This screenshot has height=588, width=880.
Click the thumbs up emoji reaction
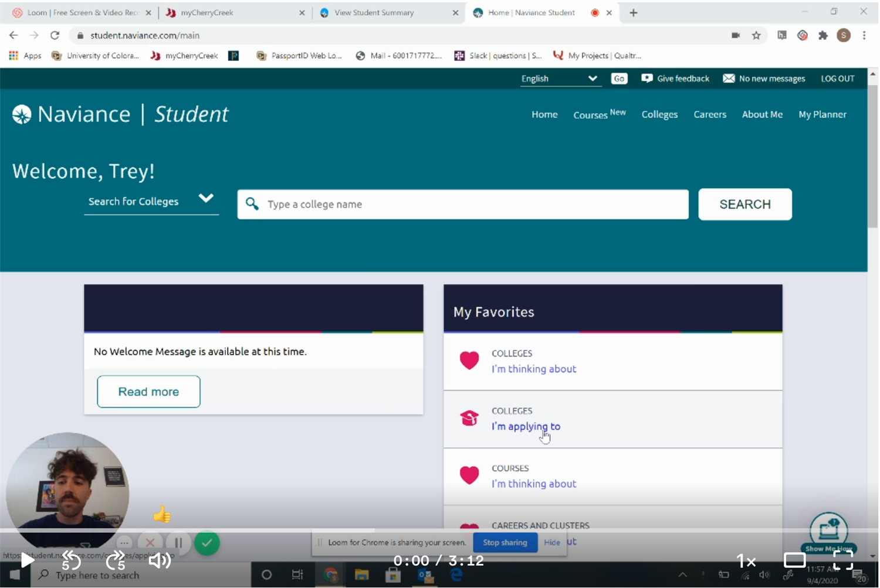(x=162, y=515)
